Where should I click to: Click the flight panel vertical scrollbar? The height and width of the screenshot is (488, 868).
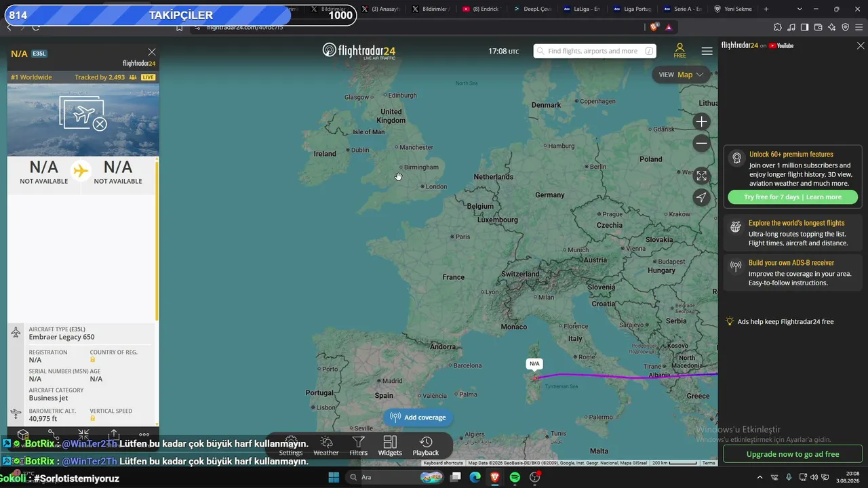point(157,241)
